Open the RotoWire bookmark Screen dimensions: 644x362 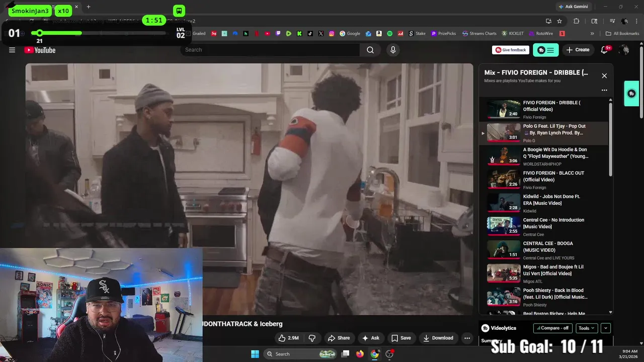(x=541, y=34)
